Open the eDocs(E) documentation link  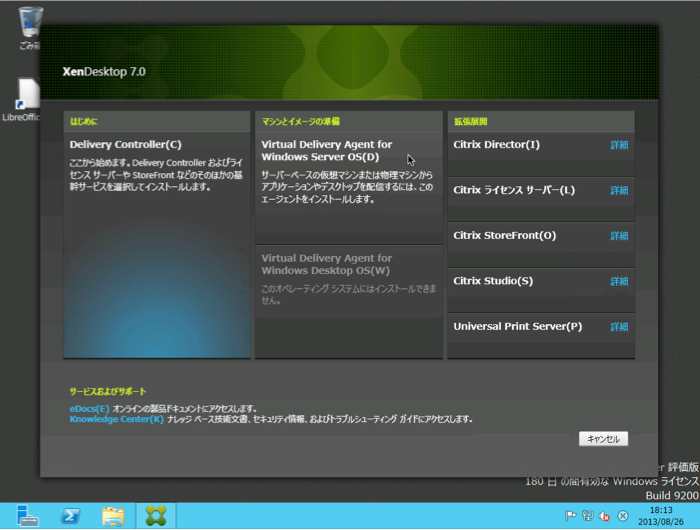pos(89,409)
